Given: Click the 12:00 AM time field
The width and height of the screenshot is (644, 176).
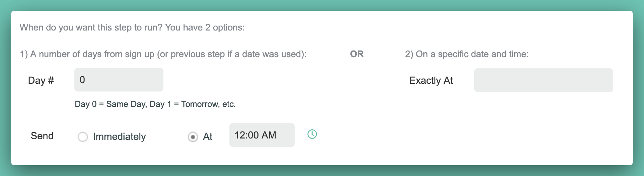Looking at the screenshot, I should pos(261,135).
